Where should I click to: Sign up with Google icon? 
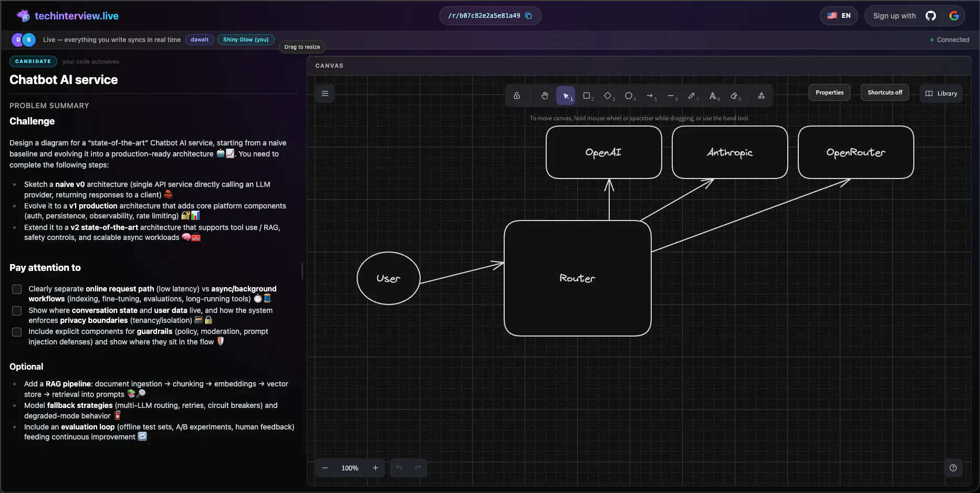pos(954,16)
